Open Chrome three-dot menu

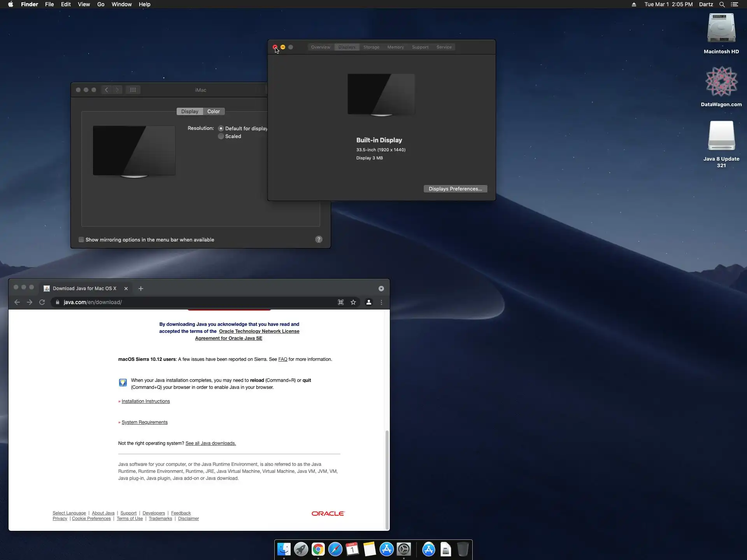click(x=381, y=302)
